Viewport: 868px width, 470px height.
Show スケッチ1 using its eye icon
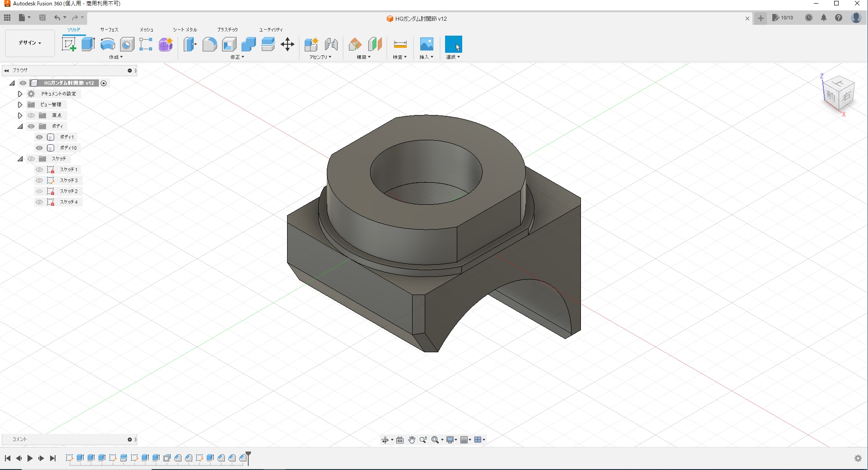[x=39, y=170]
